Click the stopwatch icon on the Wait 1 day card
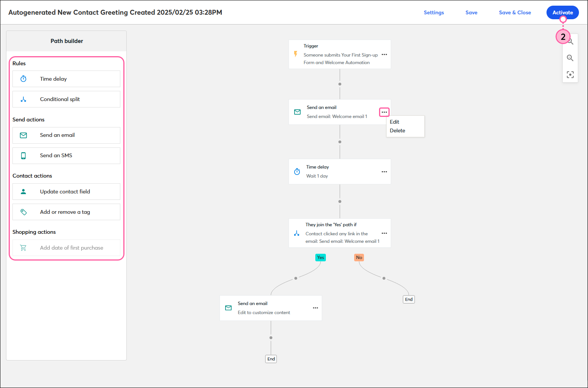The width and height of the screenshot is (588, 388). (297, 172)
